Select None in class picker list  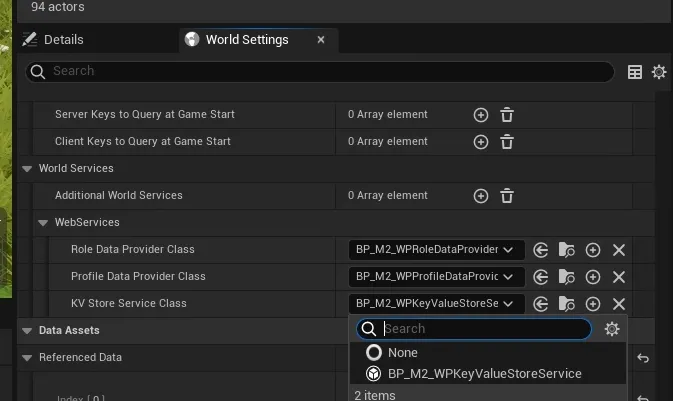click(x=403, y=353)
